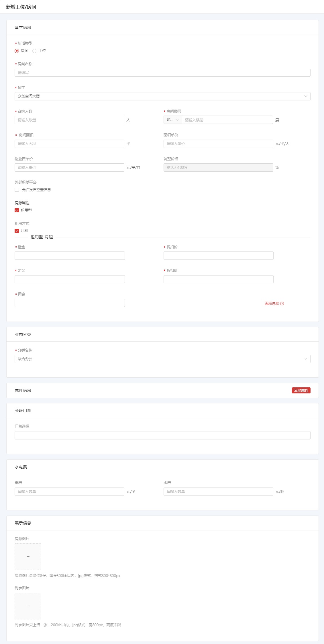Focus the 房间名称 input field

162,73
